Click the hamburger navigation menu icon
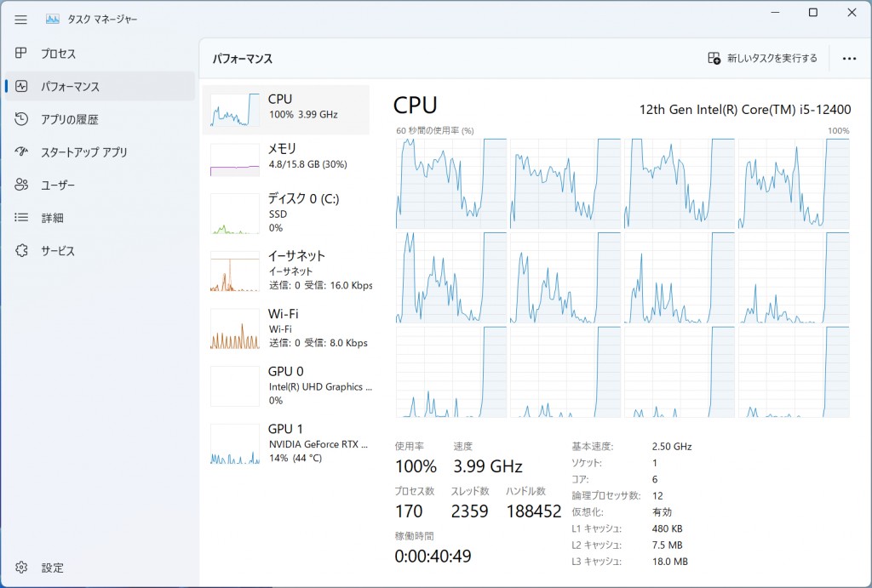 point(21,19)
